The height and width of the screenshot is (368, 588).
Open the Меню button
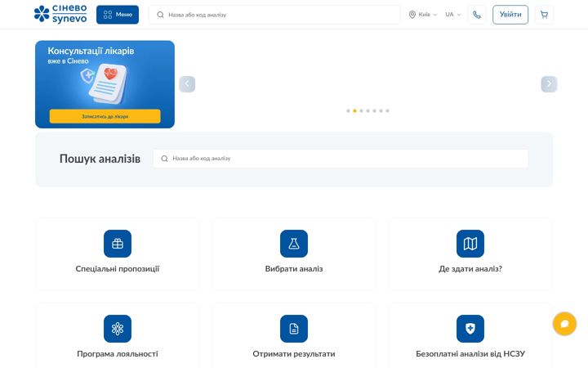(118, 15)
